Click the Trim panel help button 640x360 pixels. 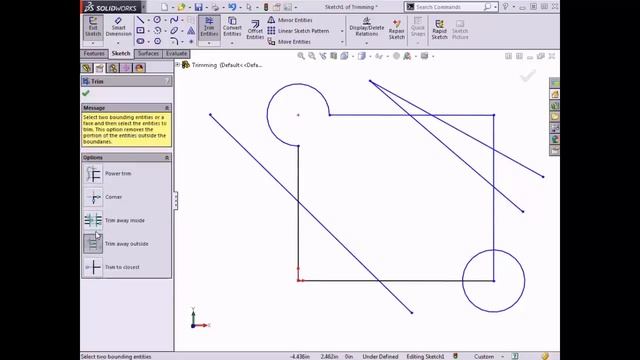[167, 81]
